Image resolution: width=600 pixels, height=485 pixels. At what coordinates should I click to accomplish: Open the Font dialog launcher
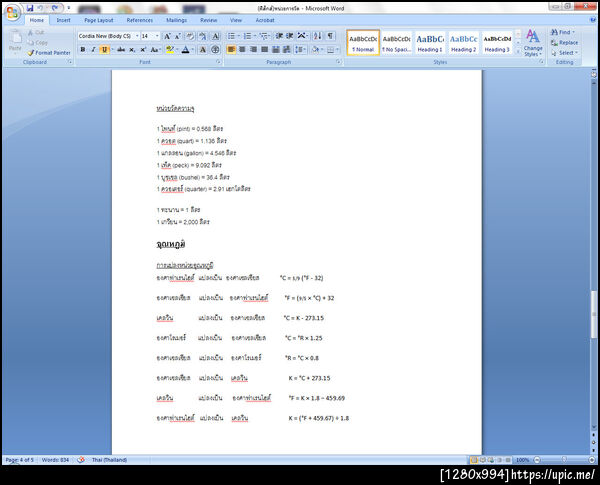tap(218, 62)
